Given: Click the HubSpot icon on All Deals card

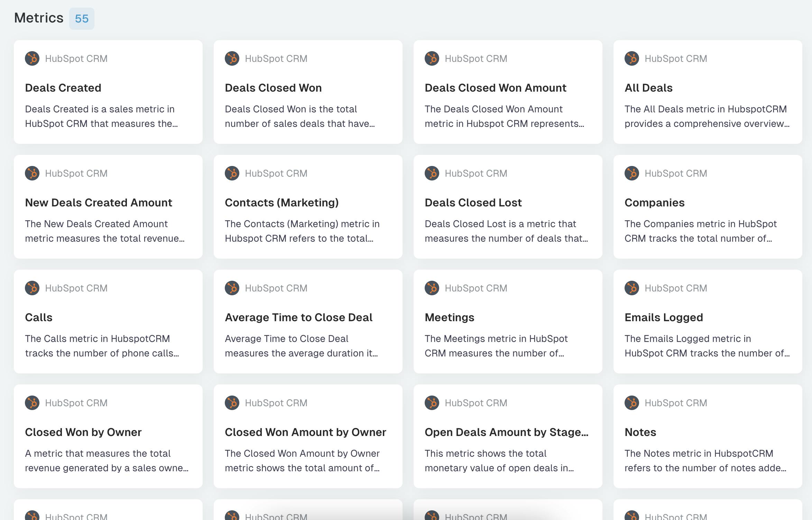Looking at the screenshot, I should pyautogui.click(x=632, y=58).
